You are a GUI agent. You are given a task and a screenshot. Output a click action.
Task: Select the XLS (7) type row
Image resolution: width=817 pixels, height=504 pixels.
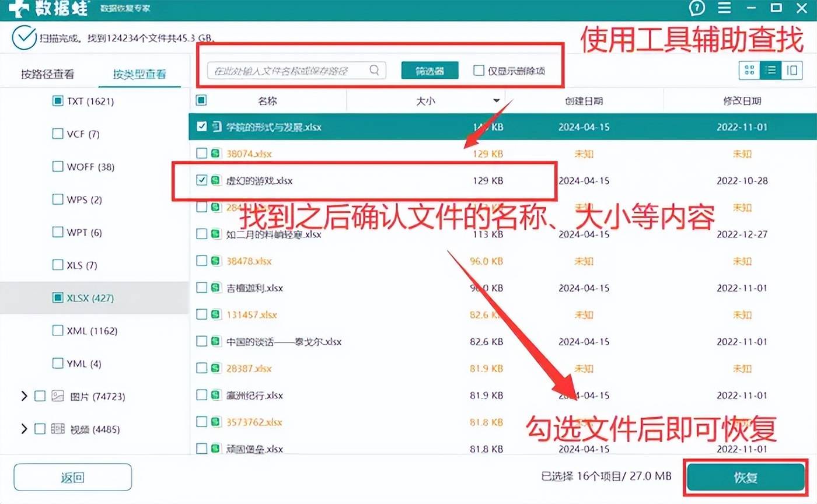click(95, 265)
